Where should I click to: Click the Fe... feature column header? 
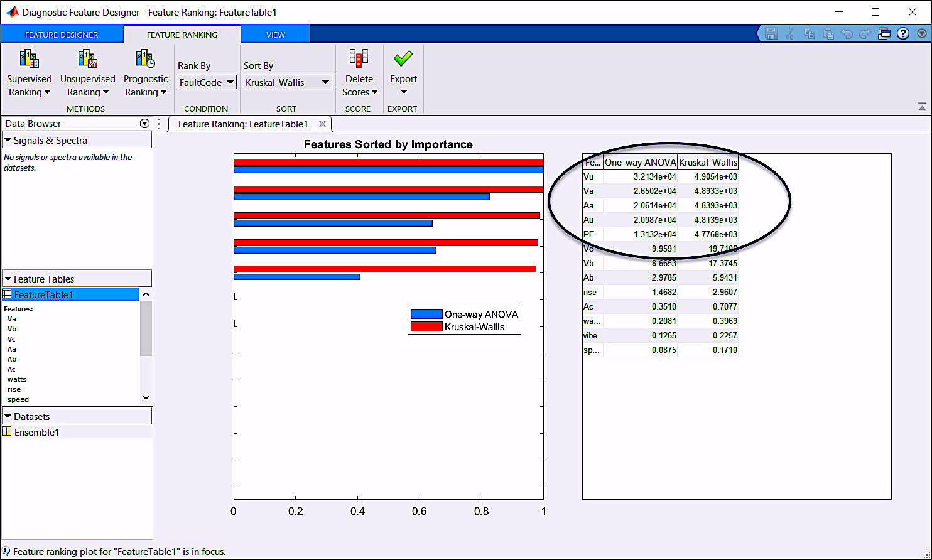click(x=593, y=162)
